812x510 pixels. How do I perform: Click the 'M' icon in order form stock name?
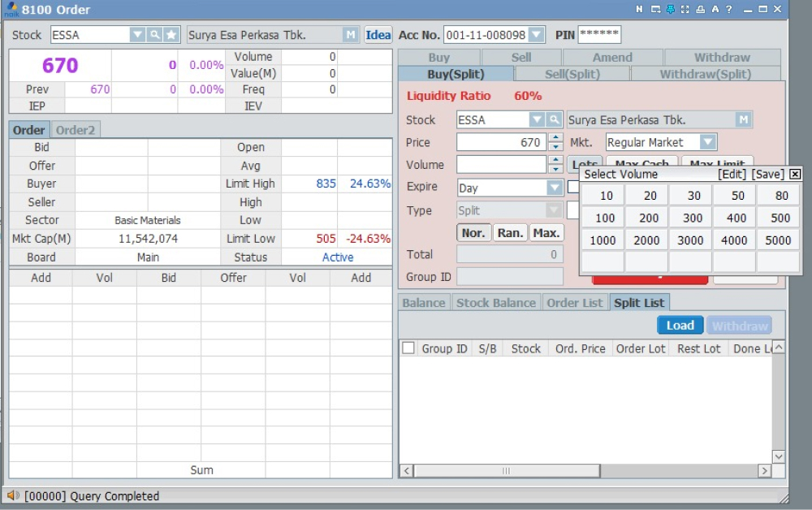pos(743,120)
